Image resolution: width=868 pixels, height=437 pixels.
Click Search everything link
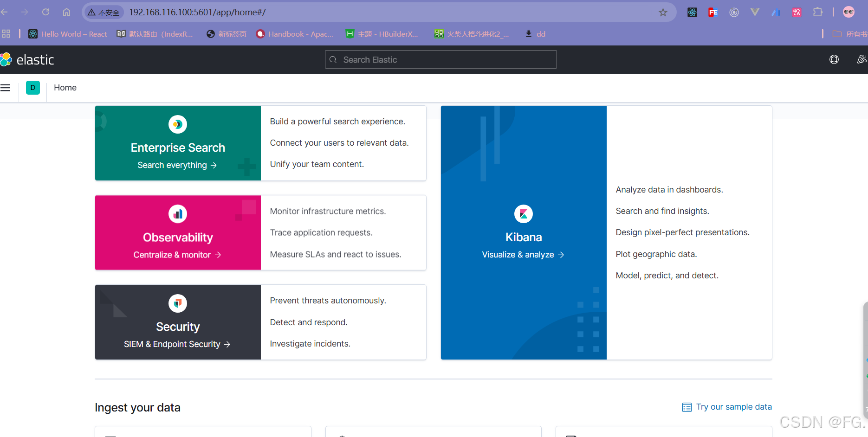click(177, 165)
